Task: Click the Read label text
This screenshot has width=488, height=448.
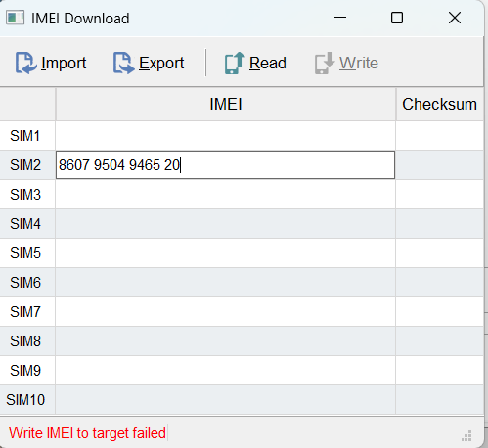Action: pyautogui.click(x=268, y=63)
